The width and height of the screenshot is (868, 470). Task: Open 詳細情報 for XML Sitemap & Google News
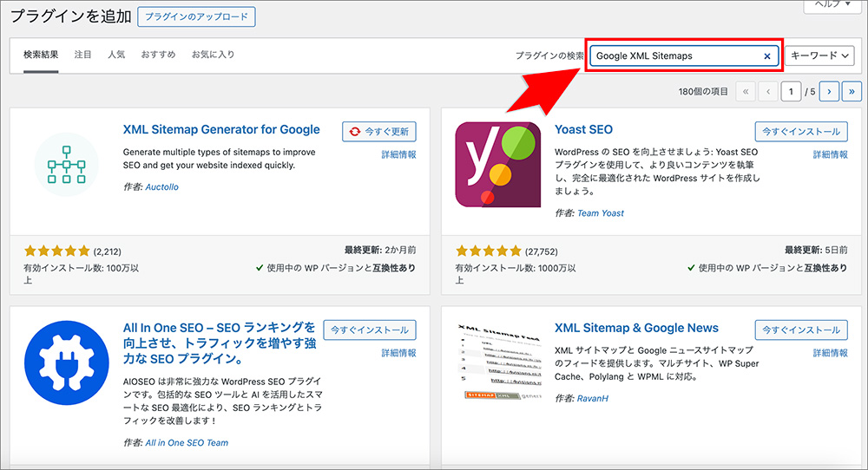[831, 353]
